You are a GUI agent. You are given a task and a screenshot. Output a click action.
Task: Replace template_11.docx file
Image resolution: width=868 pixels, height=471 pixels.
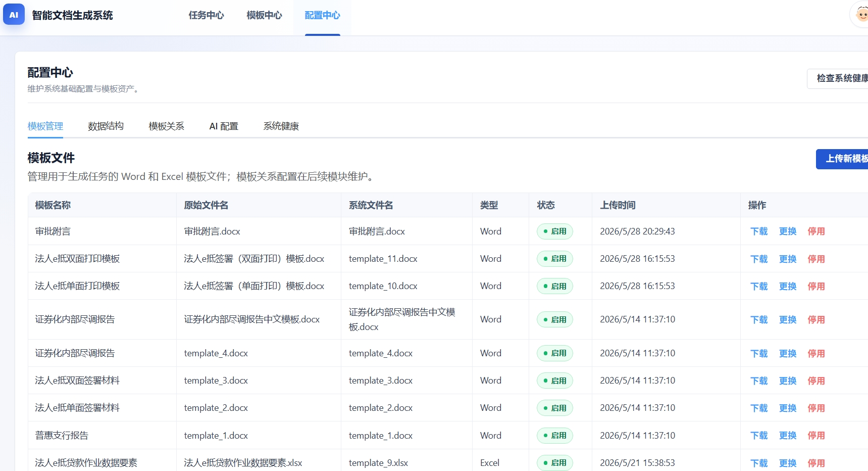click(788, 259)
